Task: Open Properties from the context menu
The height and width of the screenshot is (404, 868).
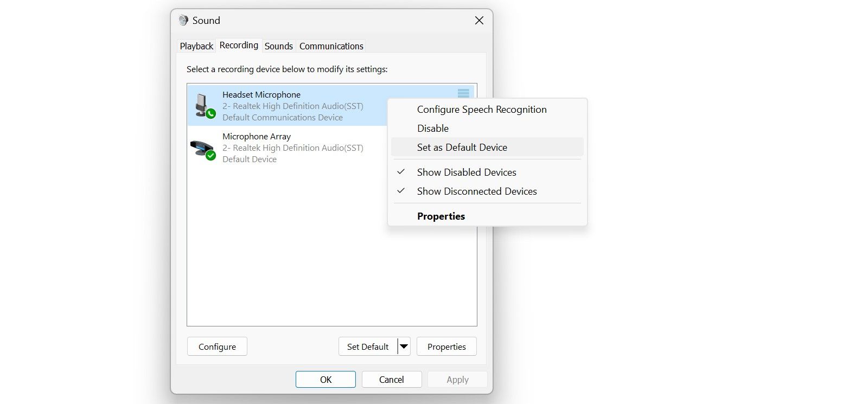Action: (441, 216)
